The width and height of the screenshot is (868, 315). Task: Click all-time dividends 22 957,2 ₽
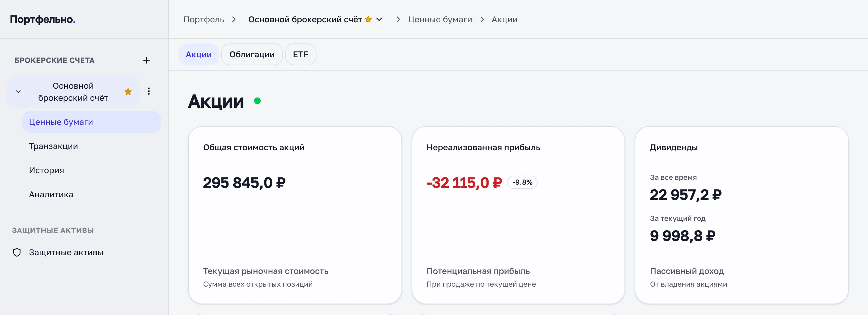tap(686, 195)
